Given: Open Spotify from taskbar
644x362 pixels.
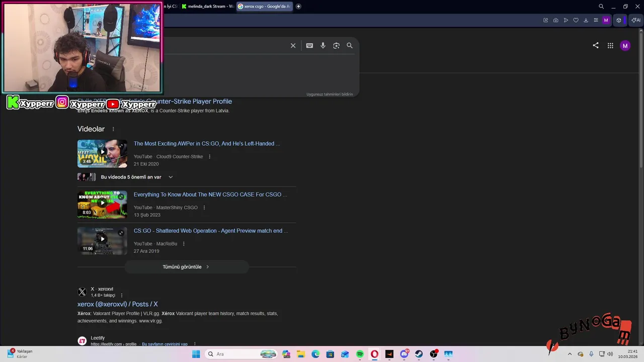Looking at the screenshot, I should [x=360, y=354].
